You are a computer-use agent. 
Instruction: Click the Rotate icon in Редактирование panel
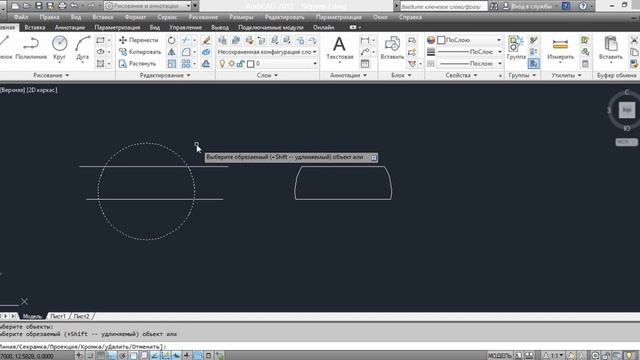[x=171, y=40]
